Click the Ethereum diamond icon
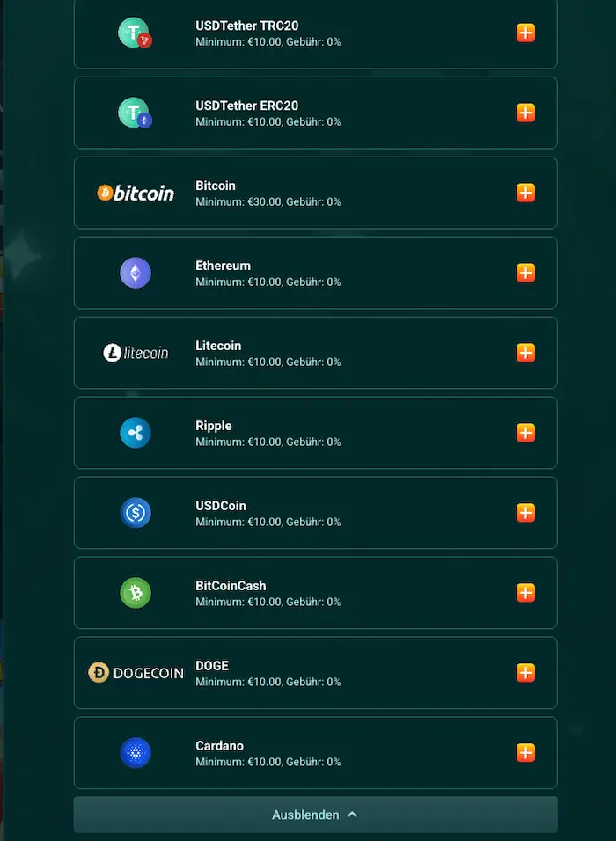The width and height of the screenshot is (616, 841). click(136, 273)
